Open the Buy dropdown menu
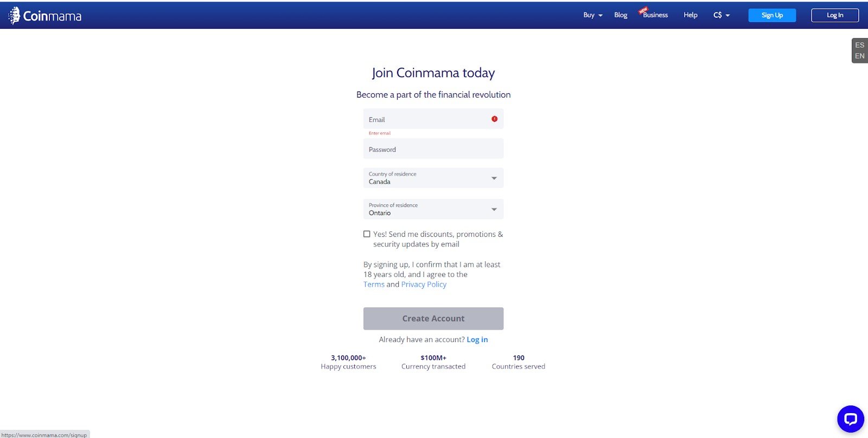This screenshot has height=438, width=868. coord(592,15)
